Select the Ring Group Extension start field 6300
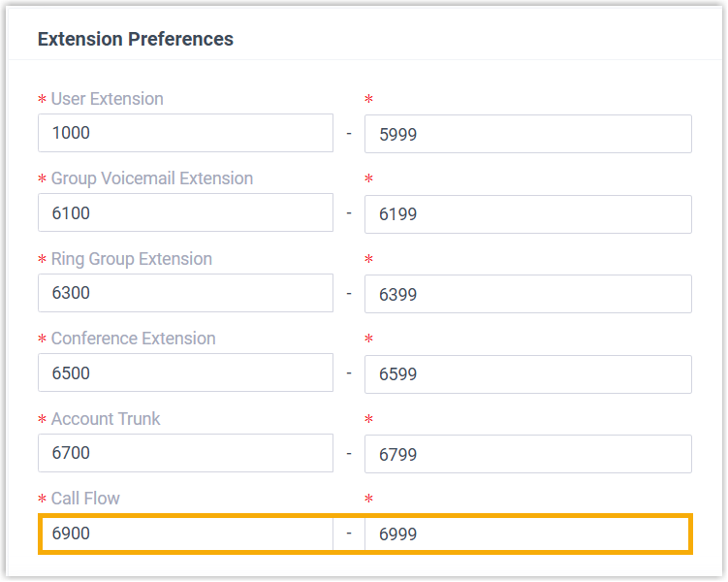The image size is (728, 582). [185, 293]
